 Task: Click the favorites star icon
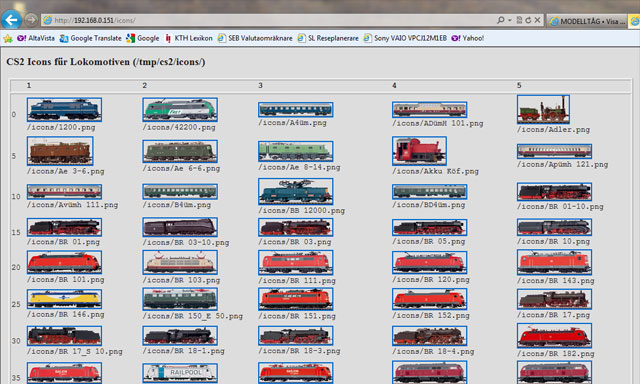click(x=8, y=38)
